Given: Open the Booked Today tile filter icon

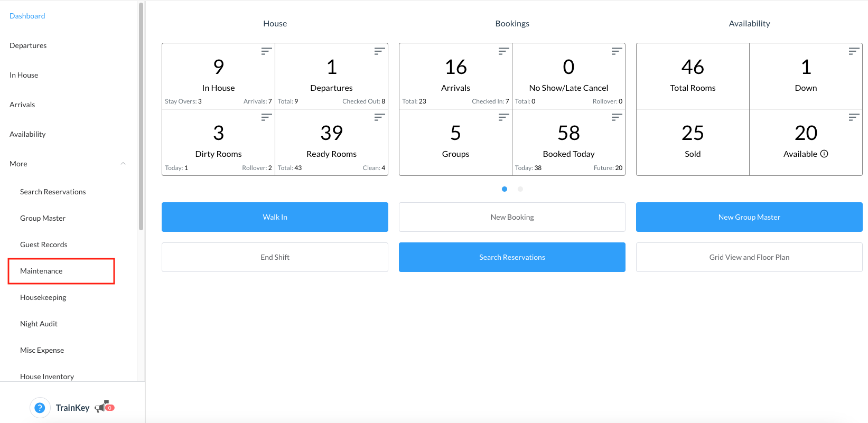Looking at the screenshot, I should (617, 117).
